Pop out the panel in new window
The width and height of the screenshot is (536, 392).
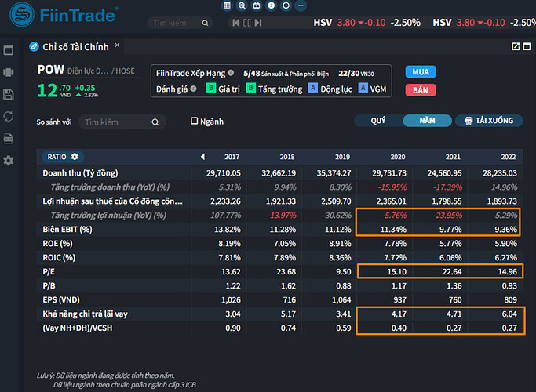516,46
